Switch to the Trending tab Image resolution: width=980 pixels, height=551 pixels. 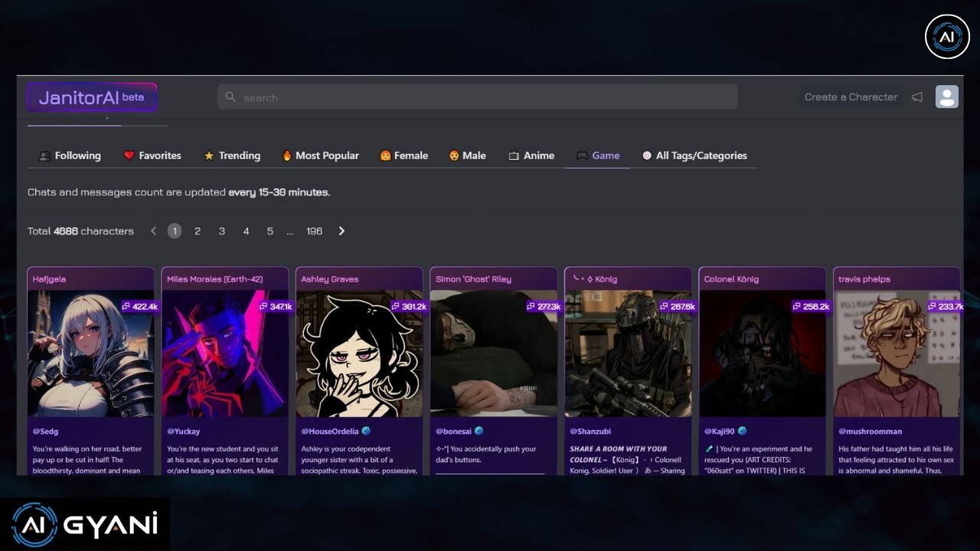(x=232, y=155)
